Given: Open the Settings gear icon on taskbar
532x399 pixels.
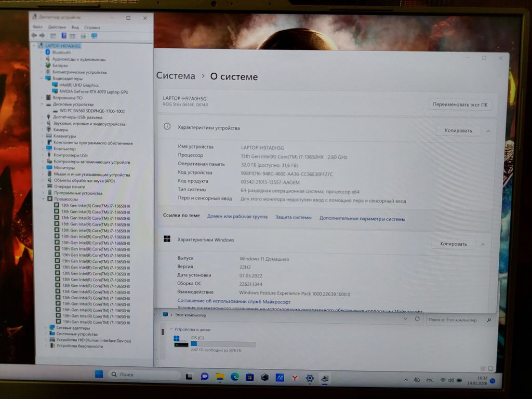Looking at the screenshot, I should [x=310, y=378].
